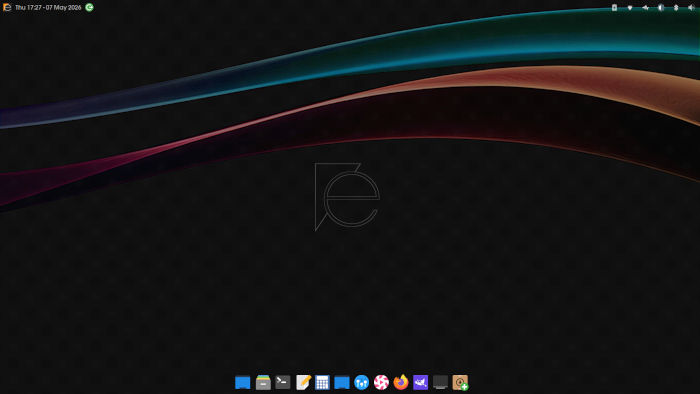700x394 pixels.
Task: Open the blue round sliders settings icon
Action: pyautogui.click(x=361, y=382)
